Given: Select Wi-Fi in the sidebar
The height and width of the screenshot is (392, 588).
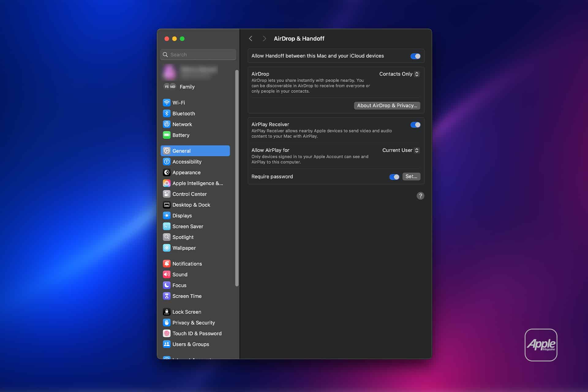Looking at the screenshot, I should pyautogui.click(x=195, y=103).
